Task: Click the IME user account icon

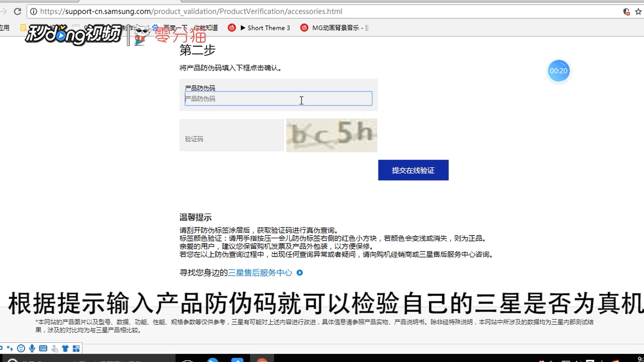Action: click(x=55, y=349)
